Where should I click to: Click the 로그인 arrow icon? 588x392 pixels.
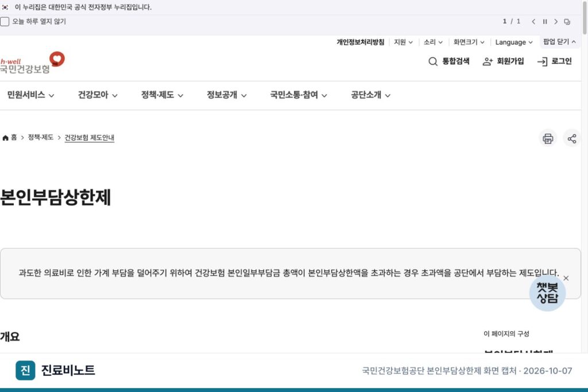pyautogui.click(x=542, y=61)
